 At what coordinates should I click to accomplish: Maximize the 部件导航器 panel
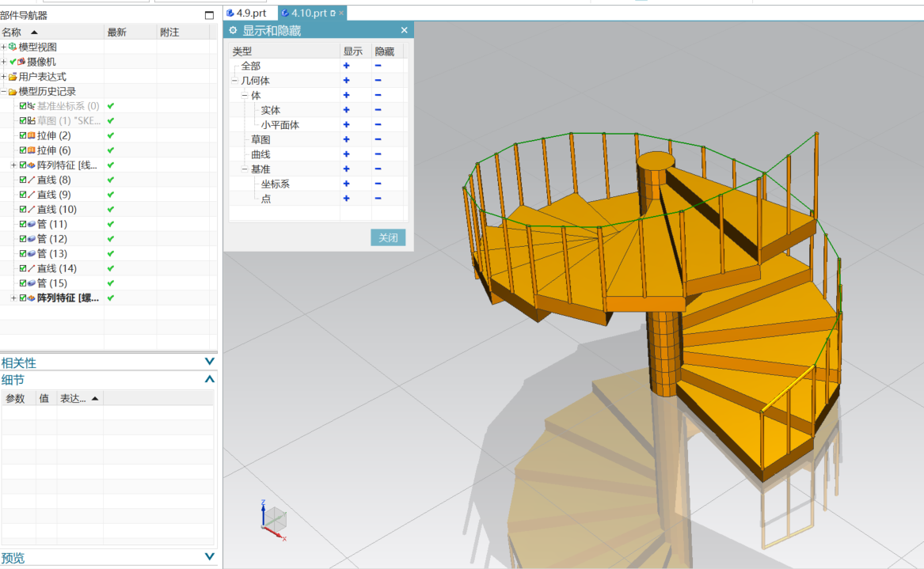[x=209, y=15]
